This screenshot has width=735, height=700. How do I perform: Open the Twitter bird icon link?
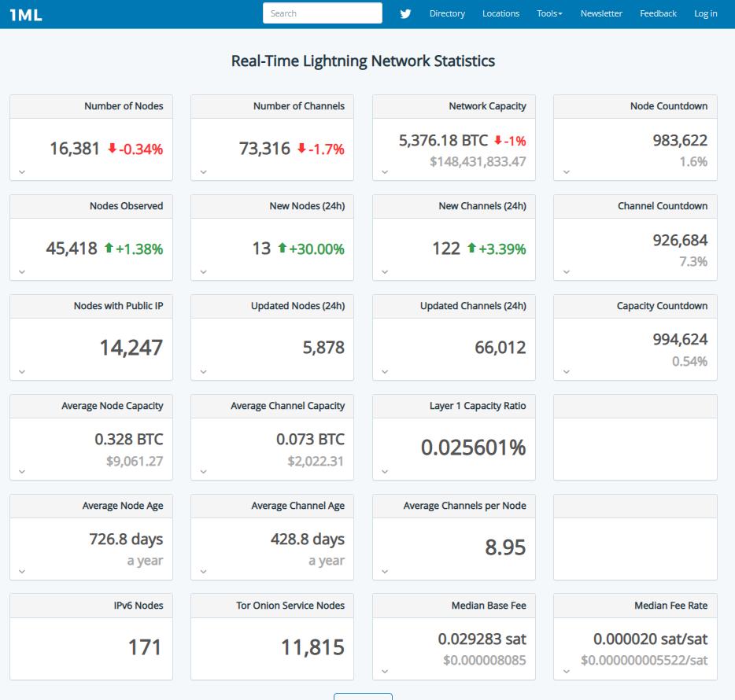tap(405, 13)
